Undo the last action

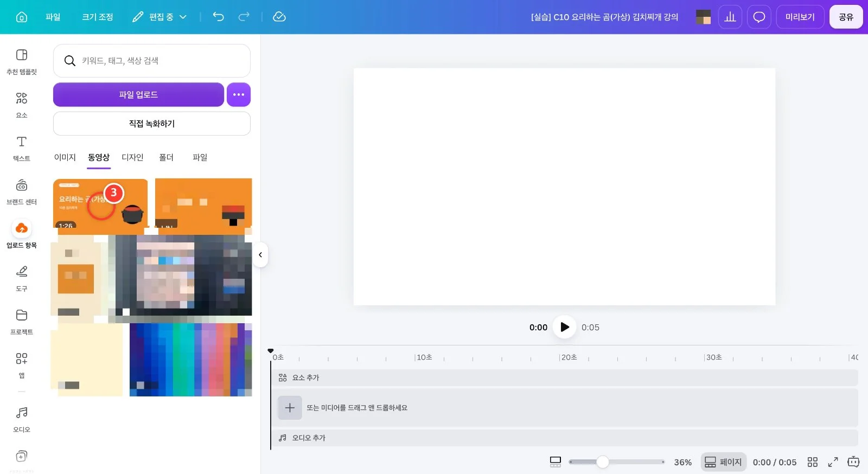click(218, 17)
